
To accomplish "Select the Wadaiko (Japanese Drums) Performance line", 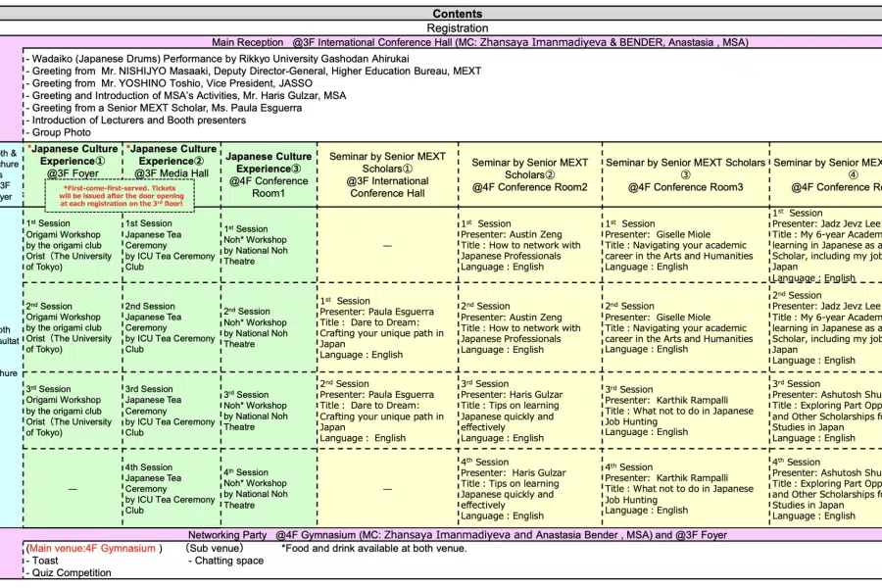I will coord(218,59).
